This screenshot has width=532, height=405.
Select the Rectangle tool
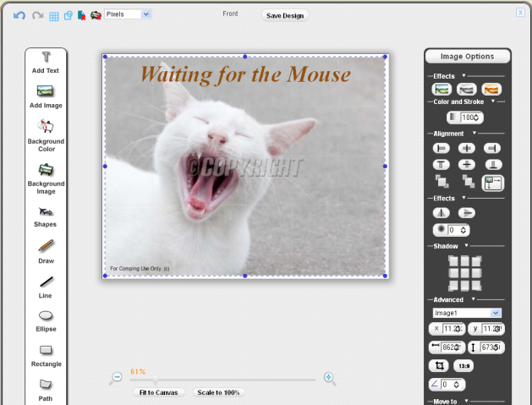(46, 350)
